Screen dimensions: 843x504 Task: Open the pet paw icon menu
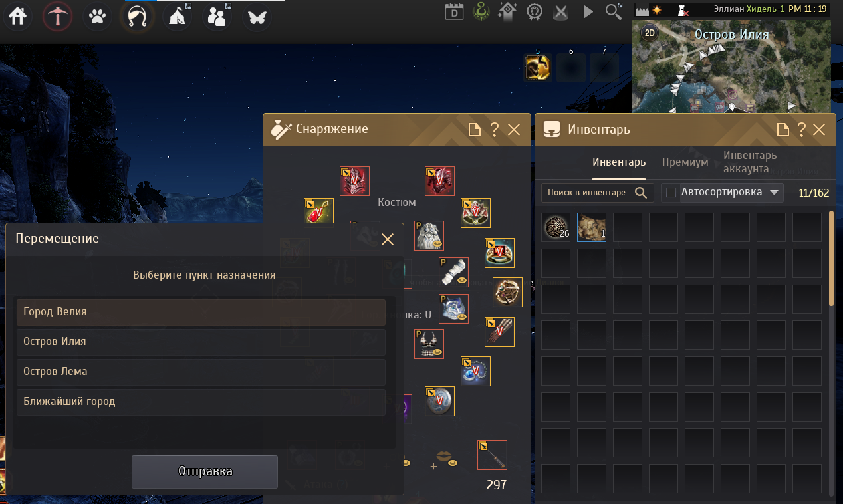click(97, 17)
